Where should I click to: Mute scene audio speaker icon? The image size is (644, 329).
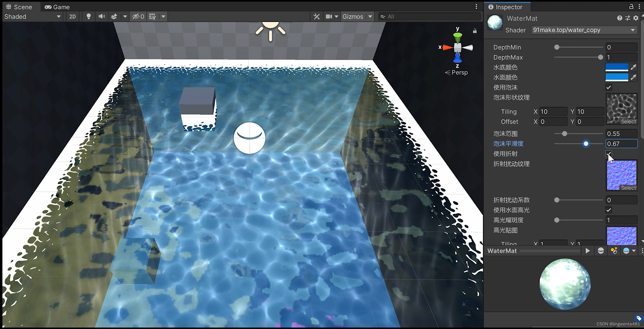tap(101, 17)
